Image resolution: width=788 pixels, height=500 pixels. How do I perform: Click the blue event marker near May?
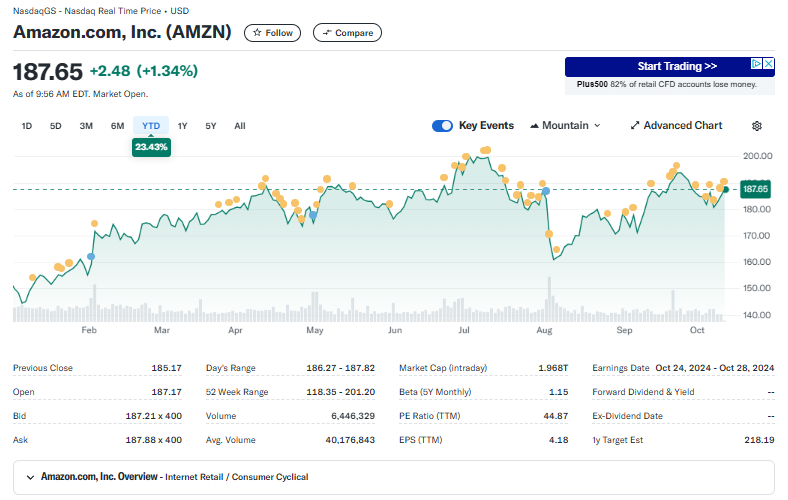[x=313, y=215]
